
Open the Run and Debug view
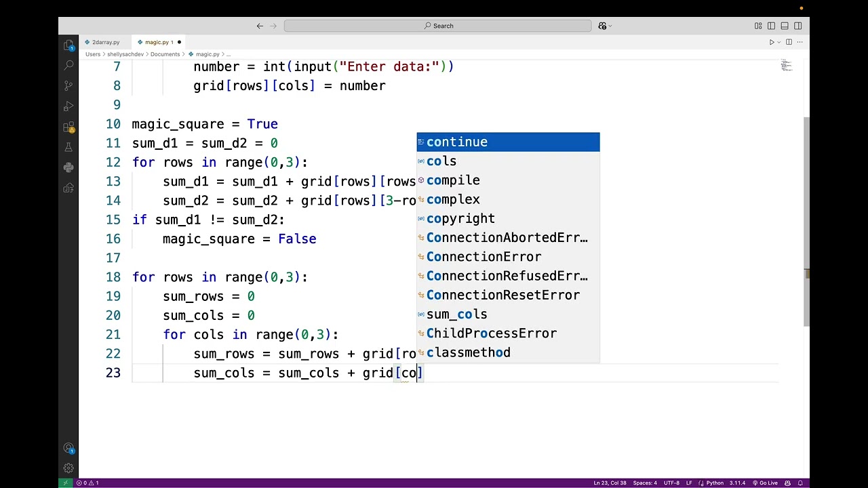point(68,106)
